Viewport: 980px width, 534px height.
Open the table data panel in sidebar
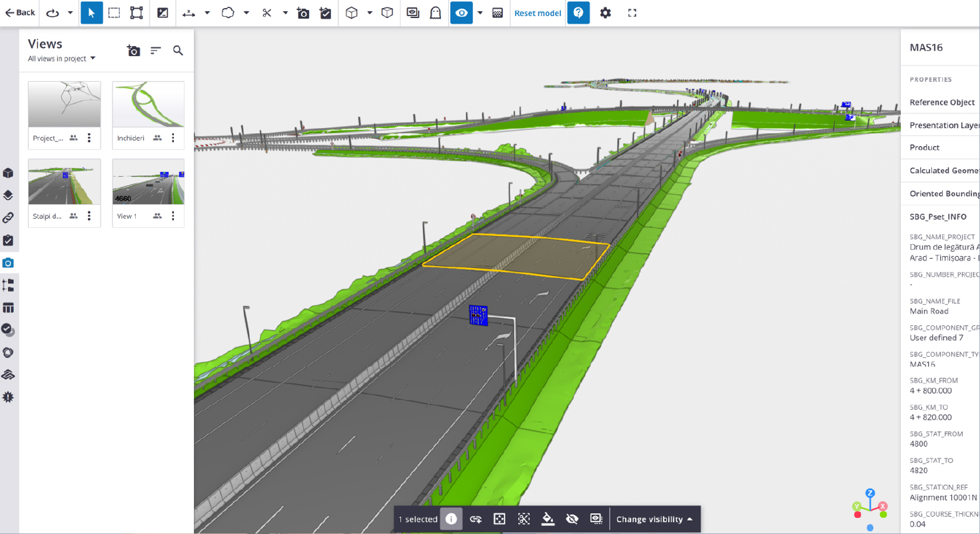click(x=8, y=307)
